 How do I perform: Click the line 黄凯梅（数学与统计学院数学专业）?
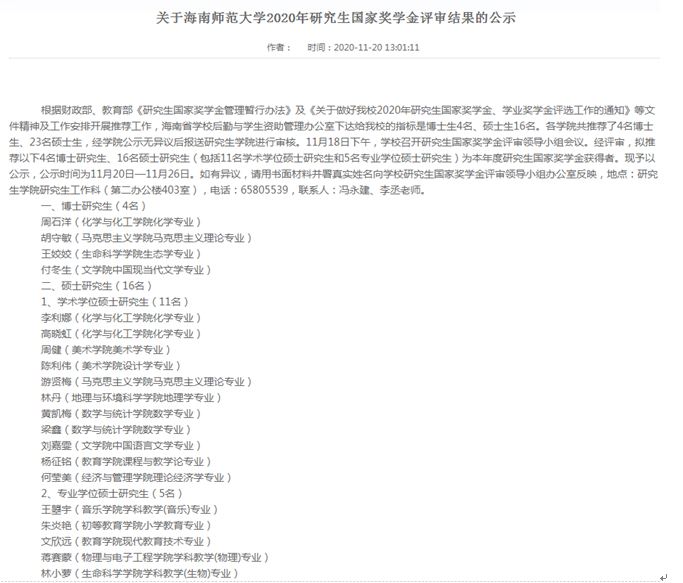(x=121, y=414)
